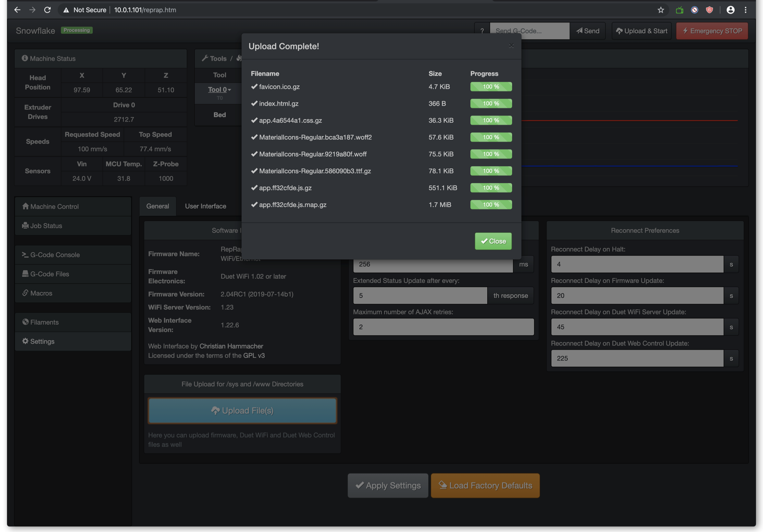Viewport: 763px width, 532px height.
Task: Click the Christian Hammacher link
Action: [231, 346]
